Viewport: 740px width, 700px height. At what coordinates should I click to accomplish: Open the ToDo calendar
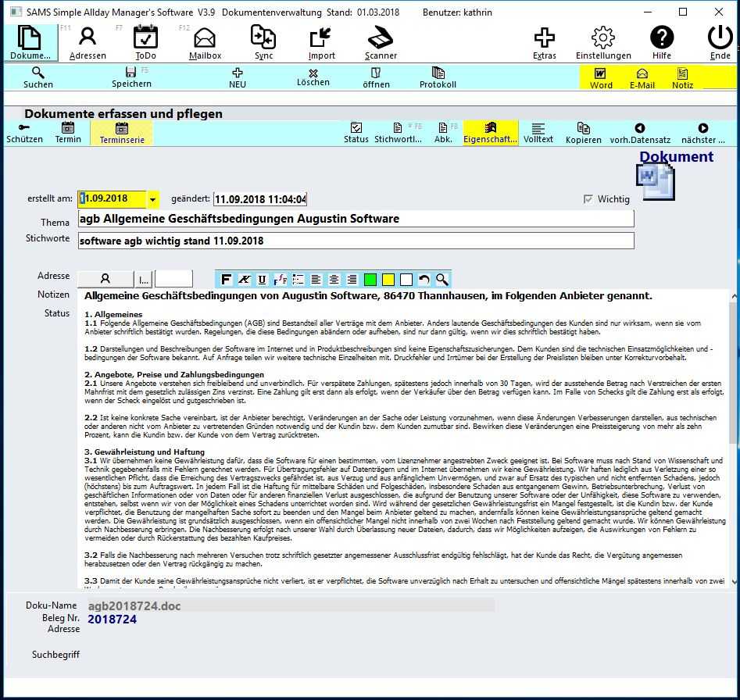coord(145,43)
